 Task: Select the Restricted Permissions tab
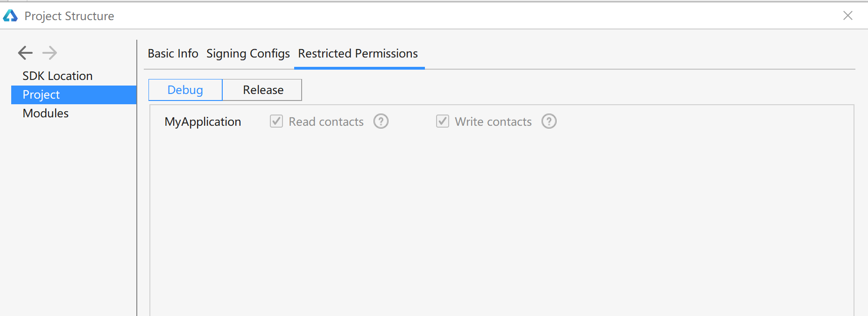(x=358, y=54)
